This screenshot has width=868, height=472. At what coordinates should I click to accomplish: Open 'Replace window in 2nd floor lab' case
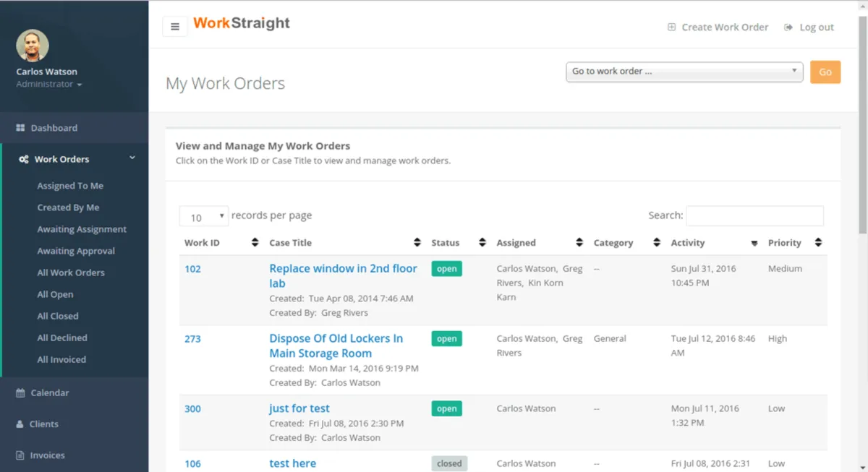(343, 275)
